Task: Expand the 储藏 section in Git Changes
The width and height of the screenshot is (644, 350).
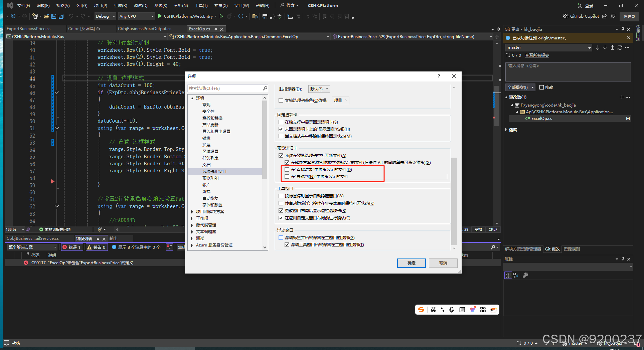Action: click(506, 130)
